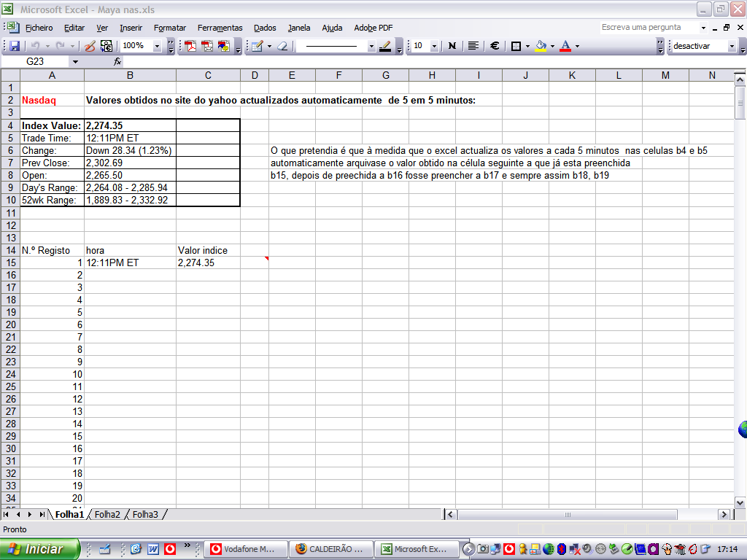Viewport: 747px width, 560px height.
Task: Switch to CALDEIRÃO Firefox taskbar window
Action: pos(332,549)
